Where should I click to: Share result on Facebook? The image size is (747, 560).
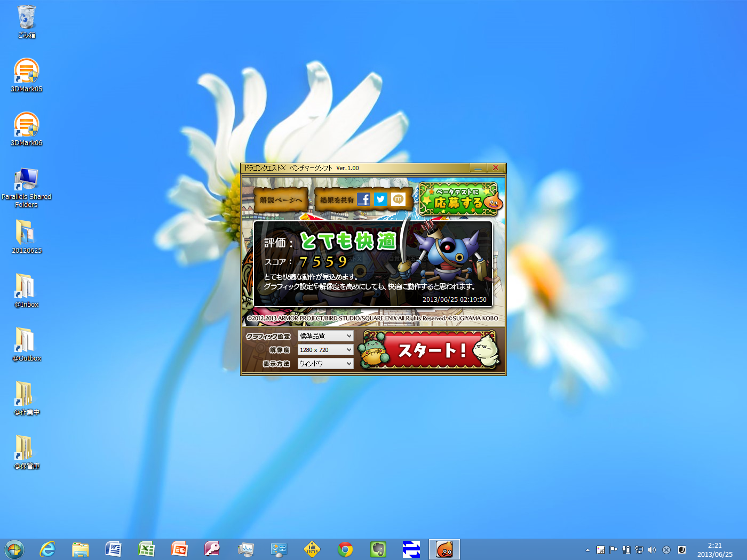363,199
